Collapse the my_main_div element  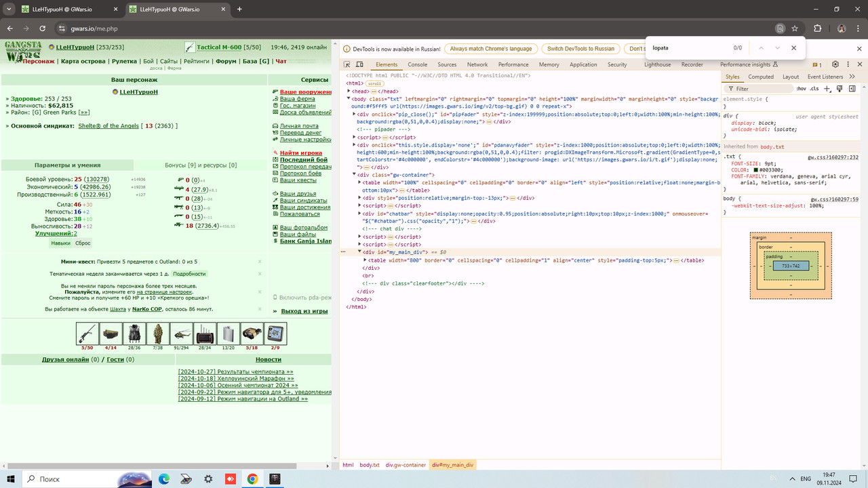point(360,251)
